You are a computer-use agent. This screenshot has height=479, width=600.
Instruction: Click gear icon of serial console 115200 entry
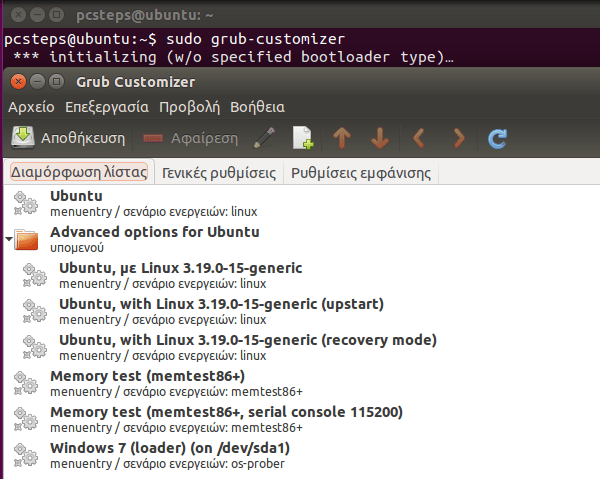(26, 419)
